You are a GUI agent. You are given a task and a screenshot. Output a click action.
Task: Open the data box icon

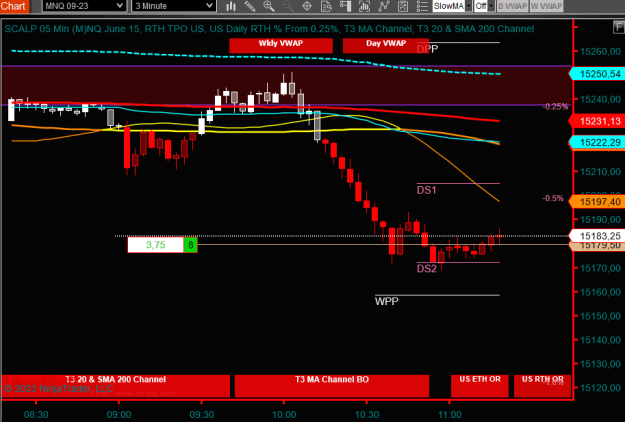(326, 6)
